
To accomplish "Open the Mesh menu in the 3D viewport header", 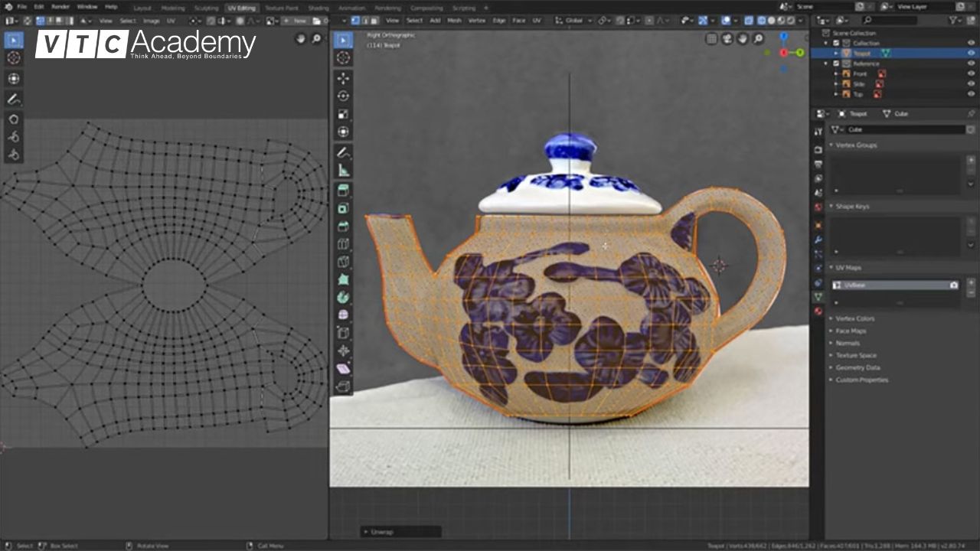I will pos(456,21).
